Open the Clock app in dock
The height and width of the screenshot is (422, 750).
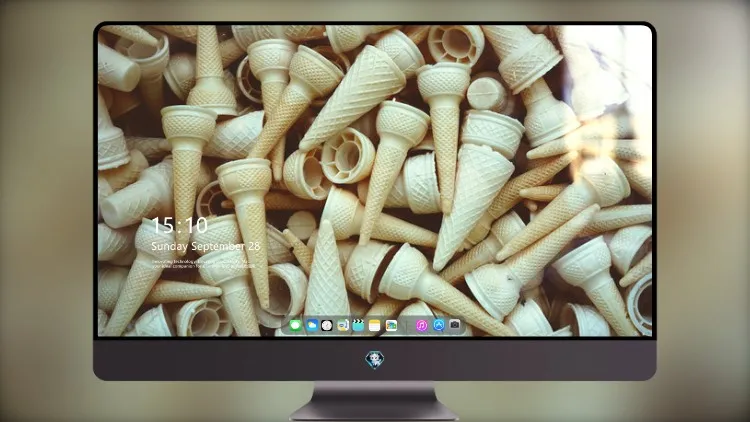tap(327, 325)
